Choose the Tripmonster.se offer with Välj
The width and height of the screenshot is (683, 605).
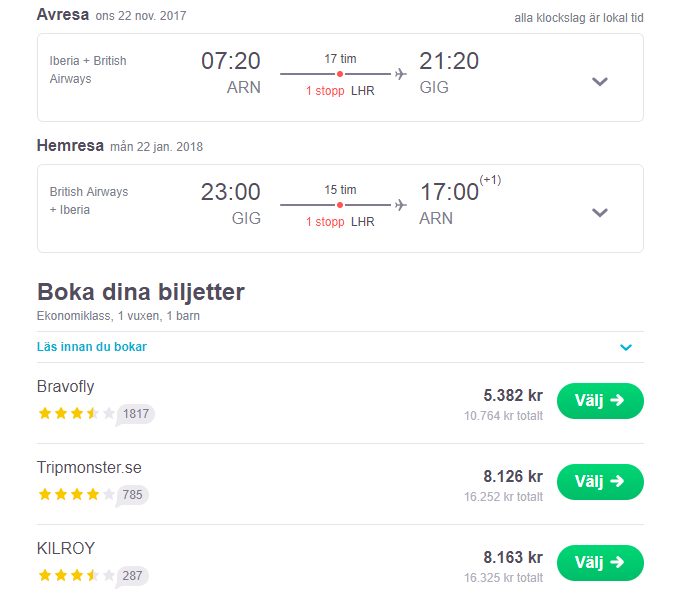[600, 481]
